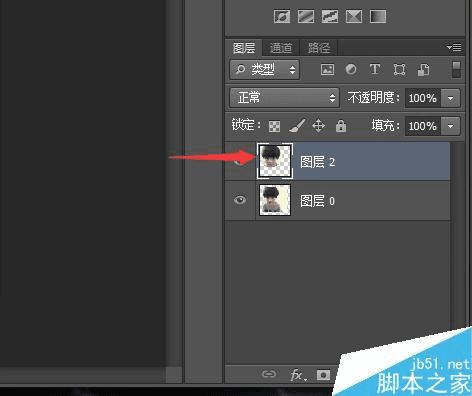Open the 不透明度 slider arrow
472x396 pixels.
451,98
